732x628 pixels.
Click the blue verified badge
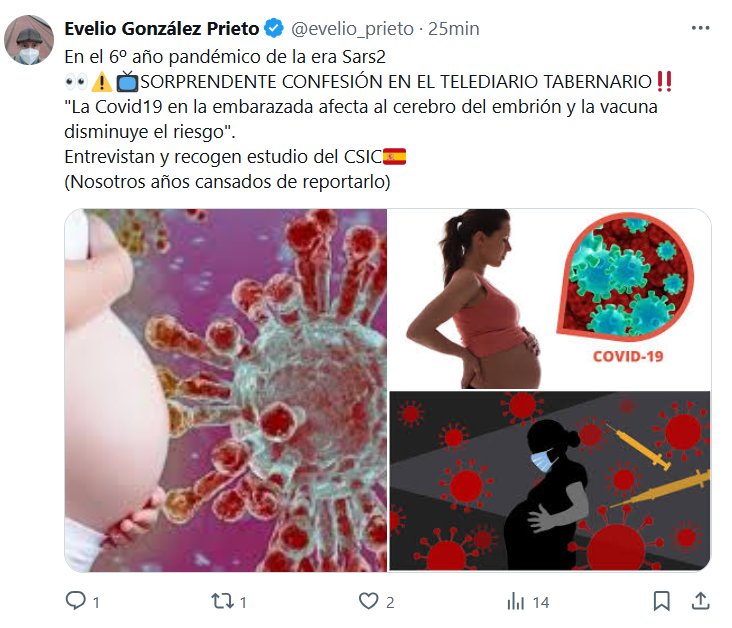274,28
